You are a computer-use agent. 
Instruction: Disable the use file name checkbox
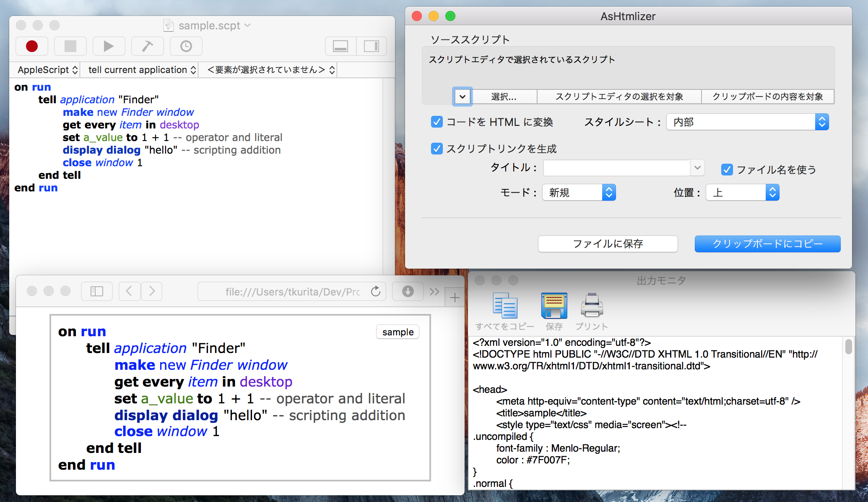pos(727,170)
